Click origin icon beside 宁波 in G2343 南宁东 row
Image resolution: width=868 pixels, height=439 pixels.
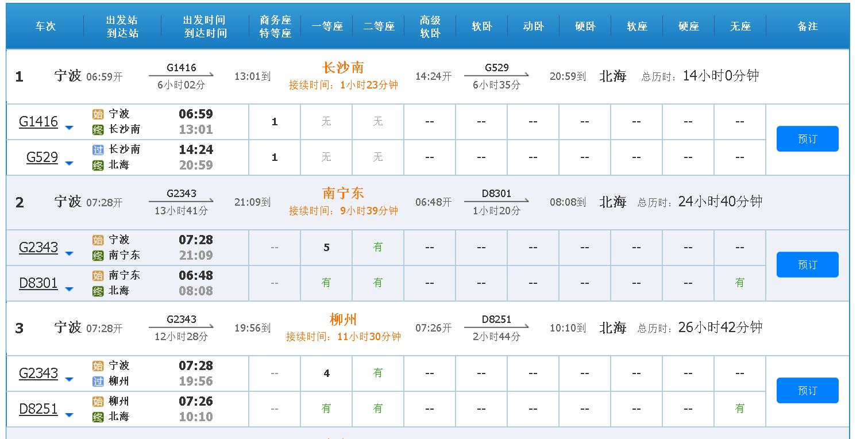(98, 240)
